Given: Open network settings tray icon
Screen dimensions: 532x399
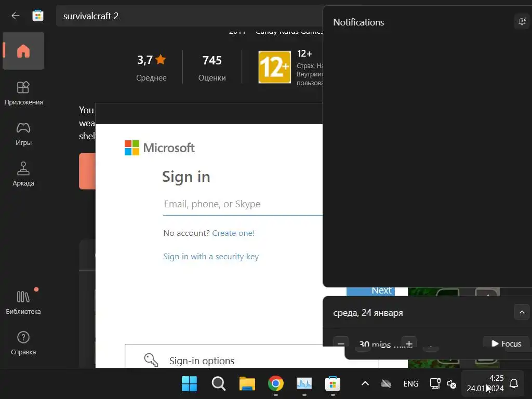Looking at the screenshot, I should (435, 384).
